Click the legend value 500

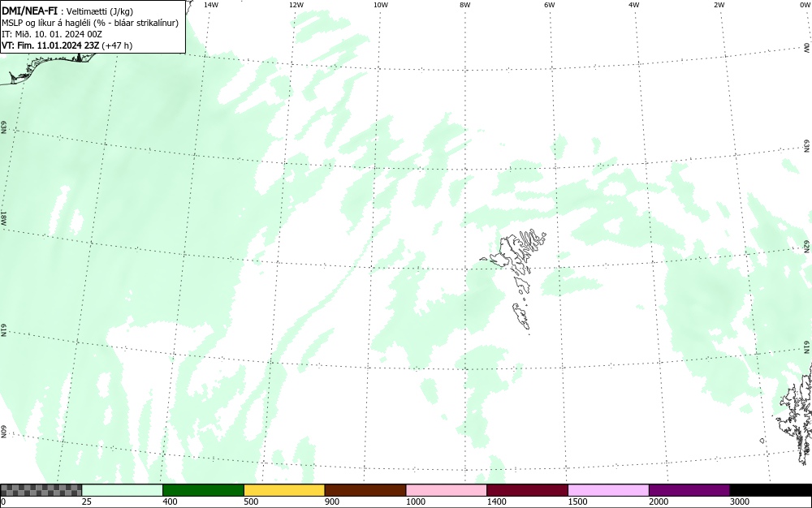point(251,502)
